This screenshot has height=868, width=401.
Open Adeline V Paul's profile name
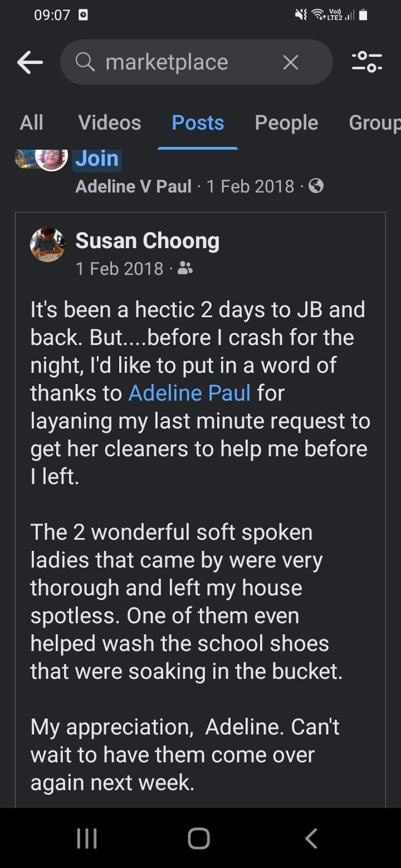(x=133, y=186)
